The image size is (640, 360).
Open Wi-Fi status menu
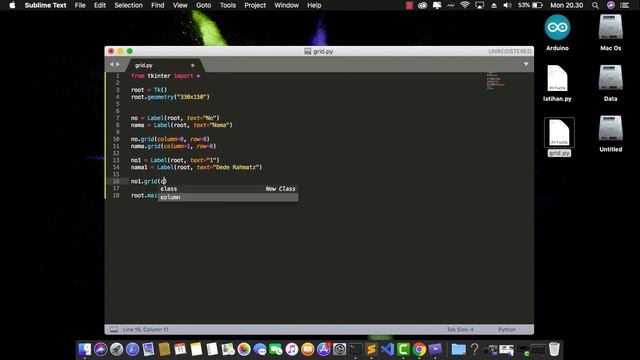tap(464, 5)
